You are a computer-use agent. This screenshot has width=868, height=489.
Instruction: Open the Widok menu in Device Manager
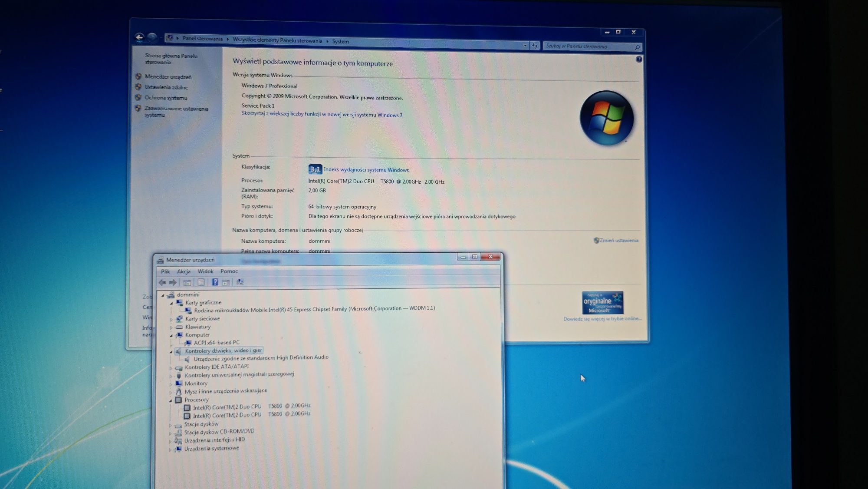coord(205,271)
